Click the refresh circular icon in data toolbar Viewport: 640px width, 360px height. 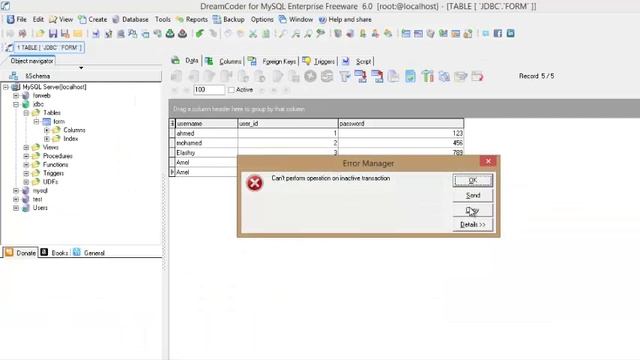click(327, 76)
